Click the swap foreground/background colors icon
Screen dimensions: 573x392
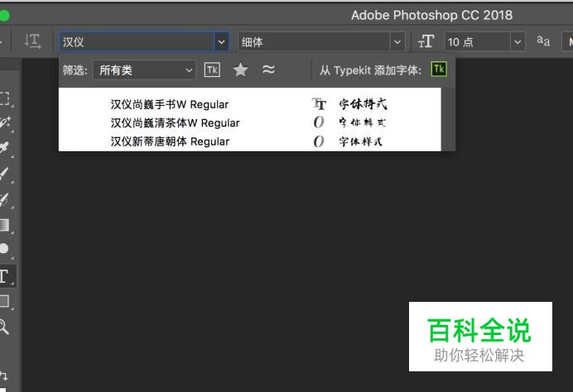(3, 375)
